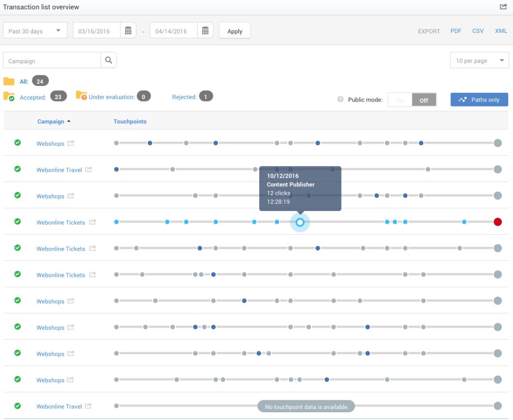Screen dimensions: 513x420
Task: Open the start date calendar picker
Action: point(128,31)
